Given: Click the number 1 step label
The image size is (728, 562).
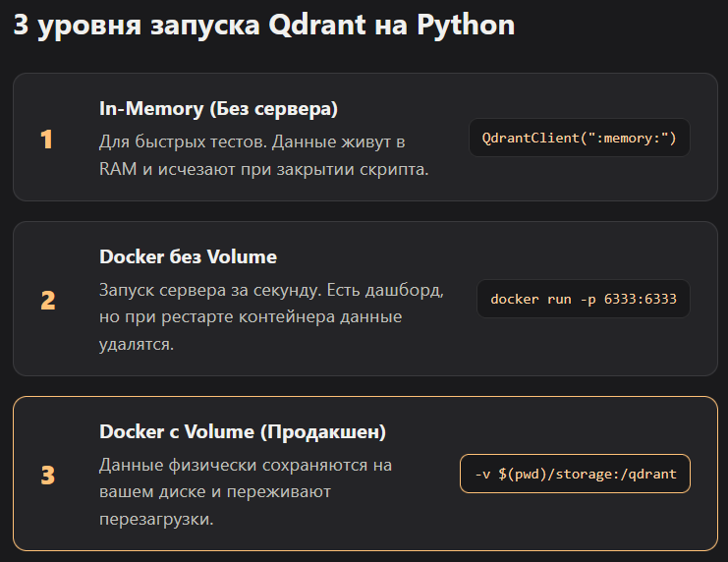Looking at the screenshot, I should point(46,139).
